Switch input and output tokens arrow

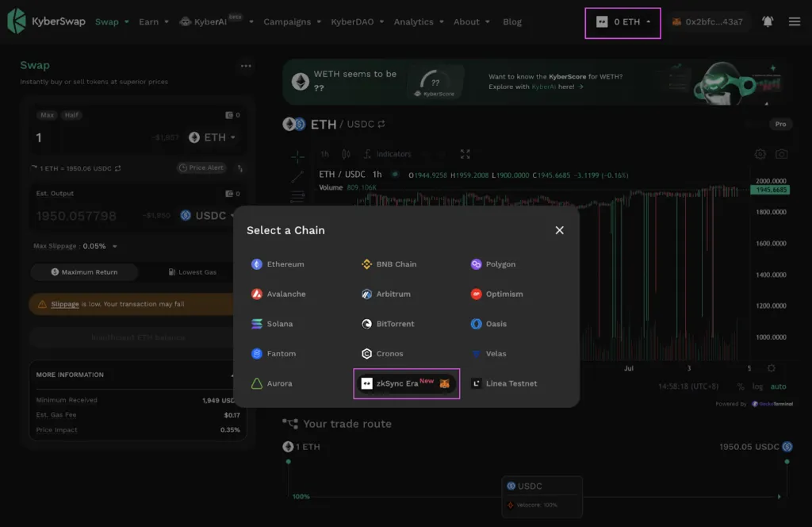239,168
